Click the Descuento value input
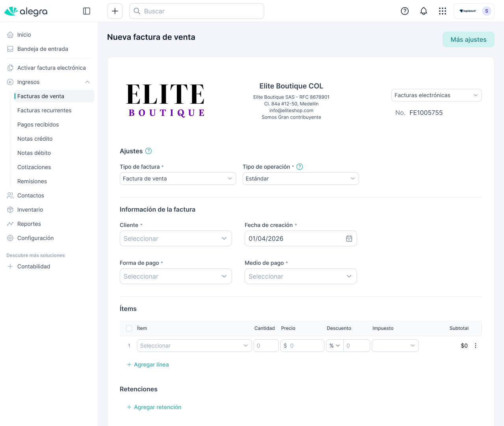The width and height of the screenshot is (504, 426). pyautogui.click(x=357, y=346)
